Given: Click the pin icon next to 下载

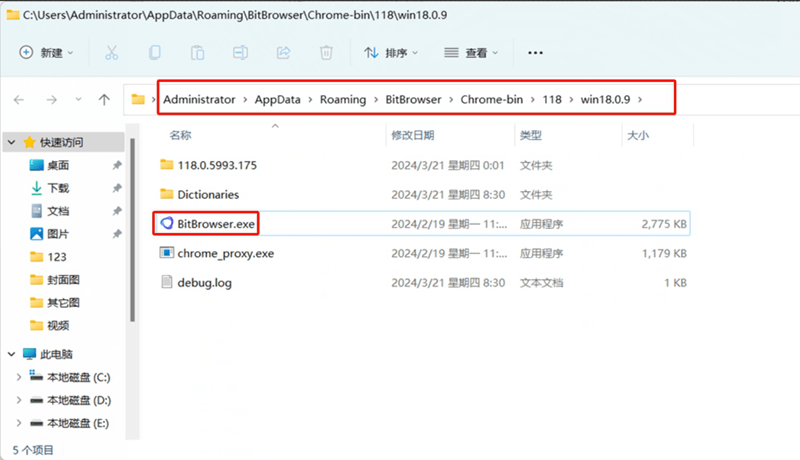Looking at the screenshot, I should pos(117,188).
